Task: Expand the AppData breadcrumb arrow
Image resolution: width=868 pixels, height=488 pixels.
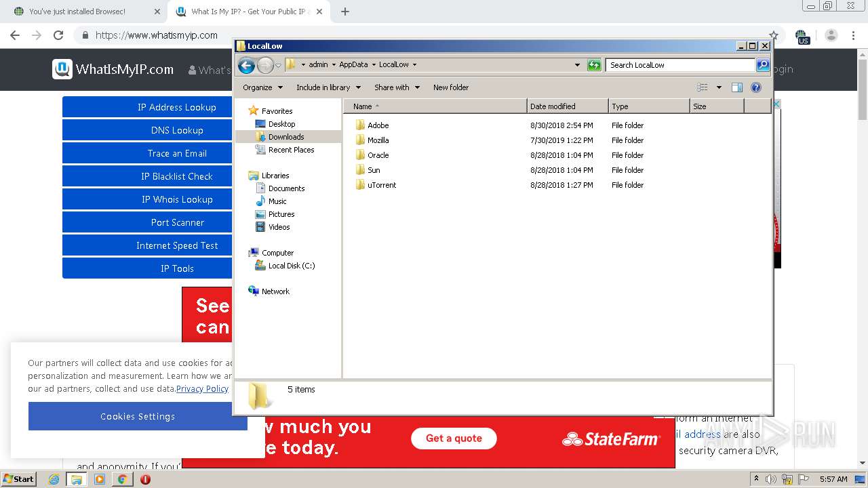Action: [x=373, y=65]
